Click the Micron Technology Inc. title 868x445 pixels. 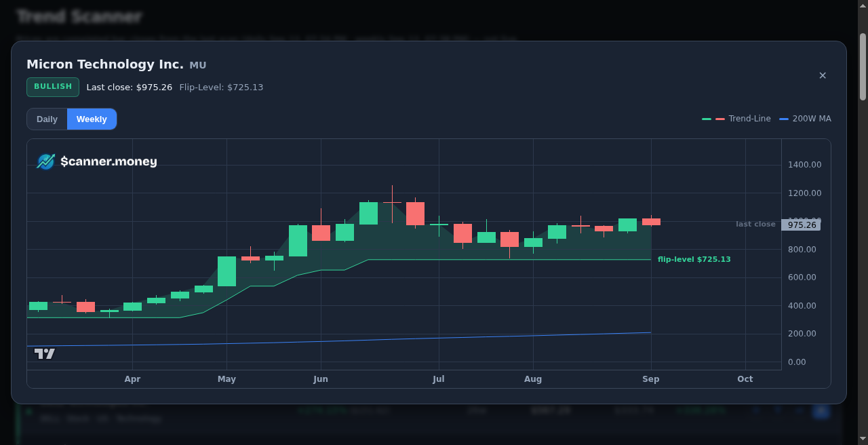pyautogui.click(x=105, y=64)
